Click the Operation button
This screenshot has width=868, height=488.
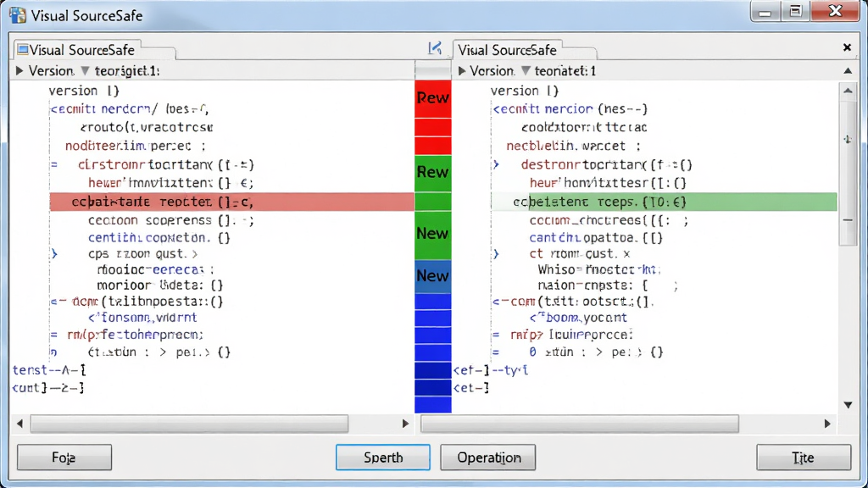pos(488,457)
